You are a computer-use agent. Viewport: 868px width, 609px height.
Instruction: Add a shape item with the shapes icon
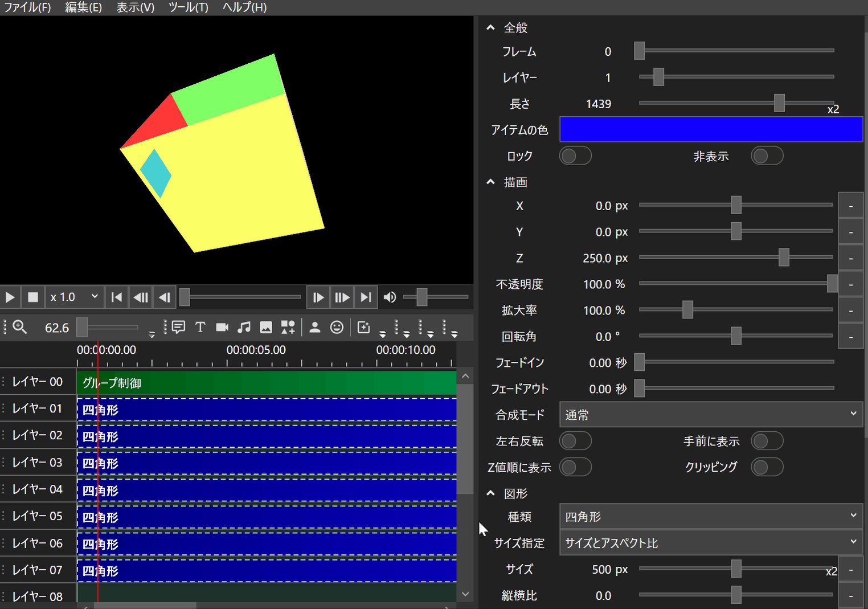[288, 327]
